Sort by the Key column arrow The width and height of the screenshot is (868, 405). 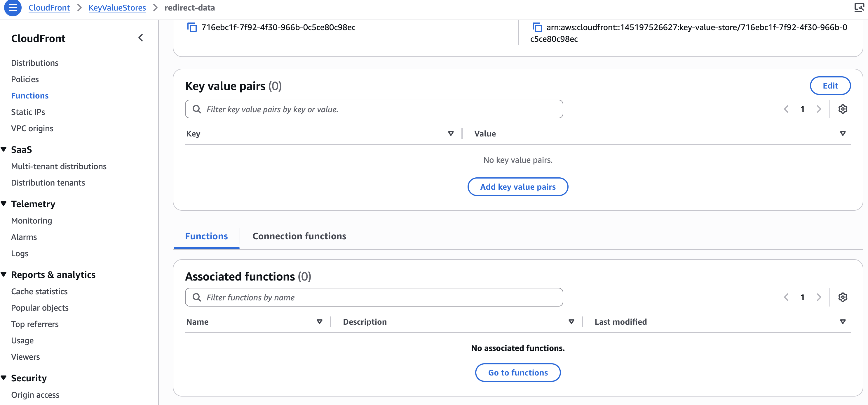(451, 134)
